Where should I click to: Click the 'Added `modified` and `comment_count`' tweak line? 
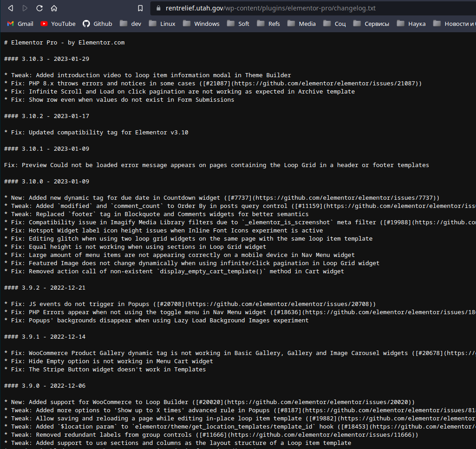click(240, 206)
